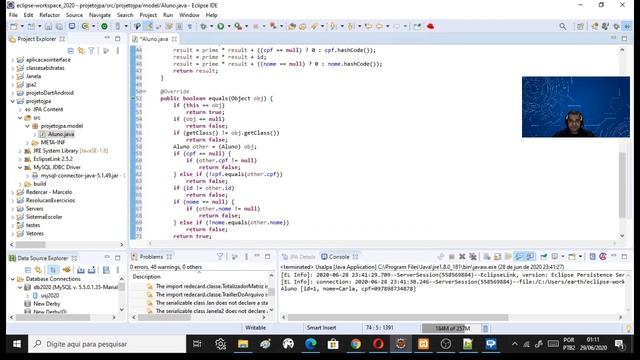Viewport: 640px width, 360px height.
Task: Click Pin Console icon
Action: point(543,257)
